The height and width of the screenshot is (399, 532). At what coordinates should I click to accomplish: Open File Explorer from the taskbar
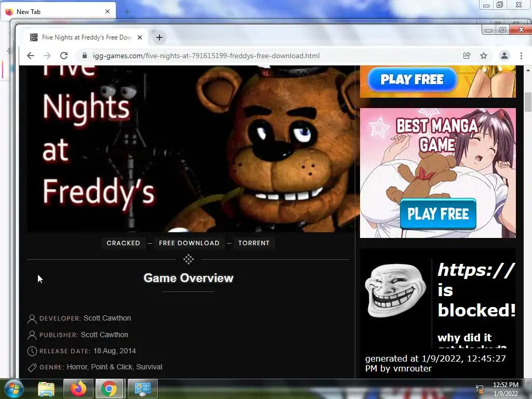[46, 389]
